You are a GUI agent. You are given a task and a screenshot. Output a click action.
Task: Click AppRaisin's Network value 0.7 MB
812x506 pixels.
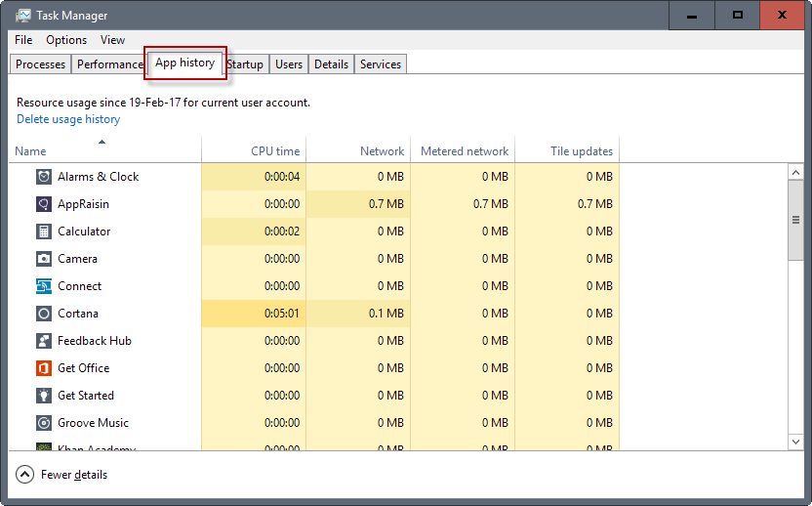(386, 204)
